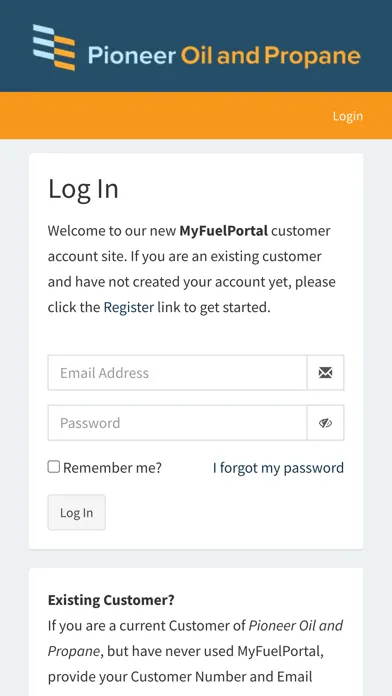
Task: Click the striped Pioneer logo icon
Action: point(54,47)
